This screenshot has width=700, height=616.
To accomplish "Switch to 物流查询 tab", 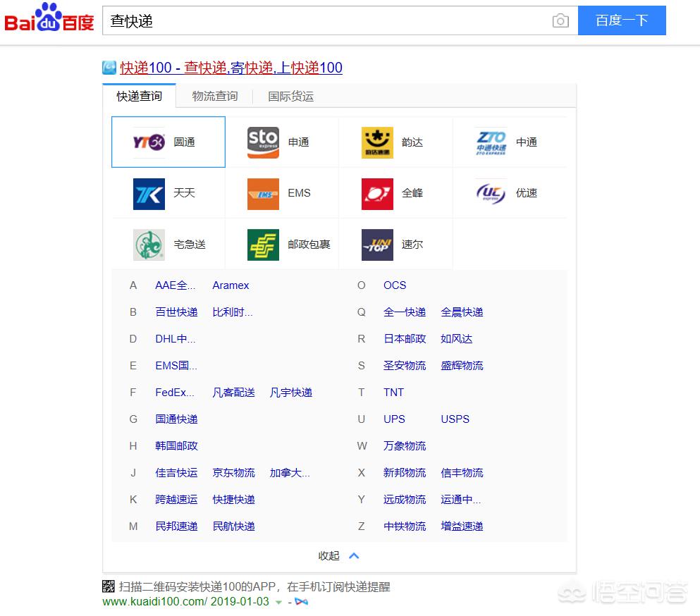I will point(215,96).
